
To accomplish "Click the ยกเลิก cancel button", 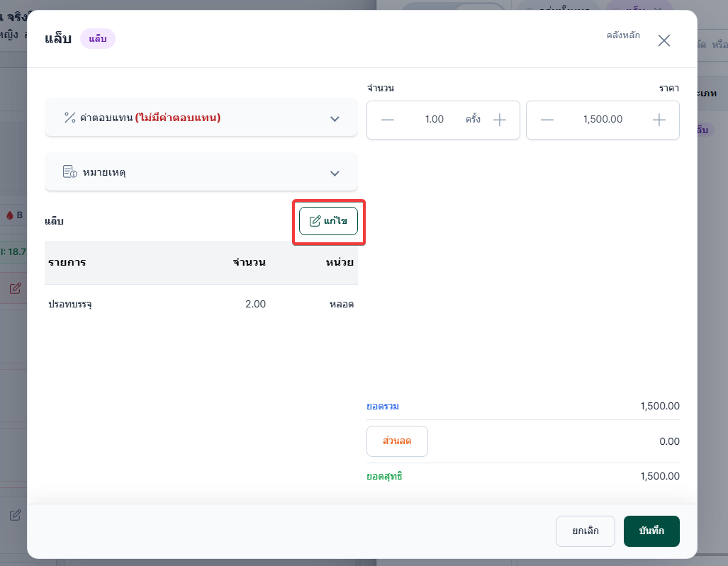I will [x=585, y=531].
